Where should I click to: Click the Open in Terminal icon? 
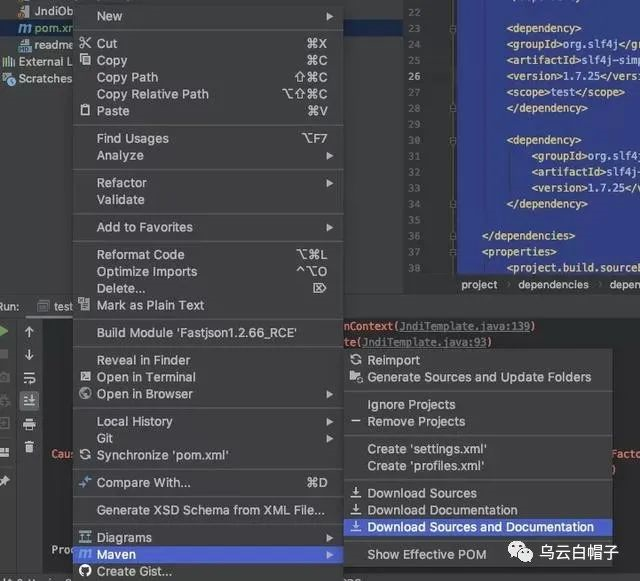click(85, 376)
